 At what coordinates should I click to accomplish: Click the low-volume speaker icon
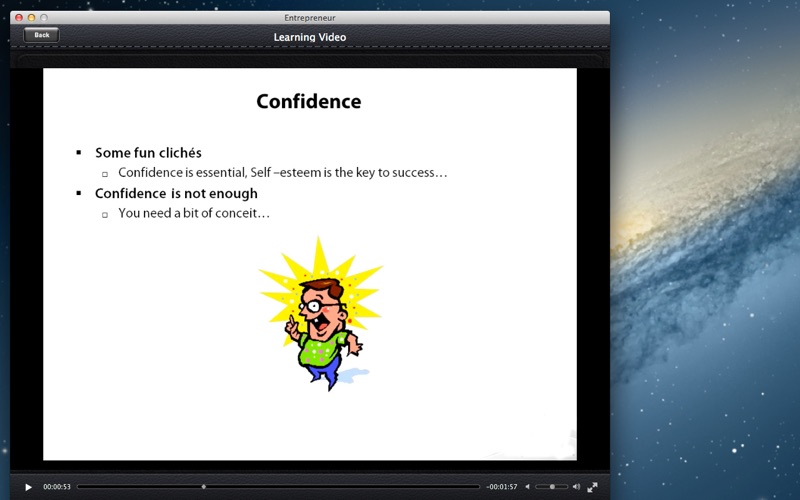pyautogui.click(x=528, y=487)
